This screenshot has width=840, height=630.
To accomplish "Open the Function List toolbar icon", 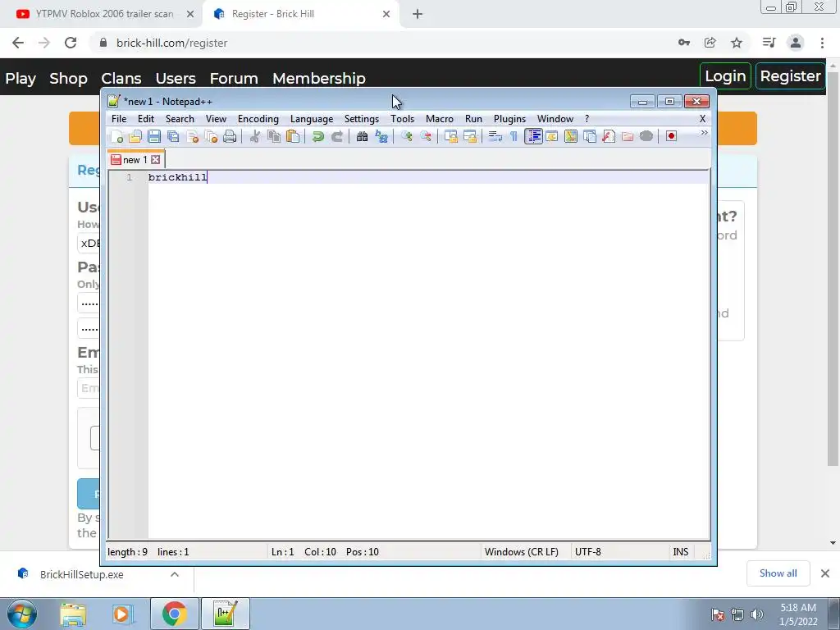I will coord(609,136).
